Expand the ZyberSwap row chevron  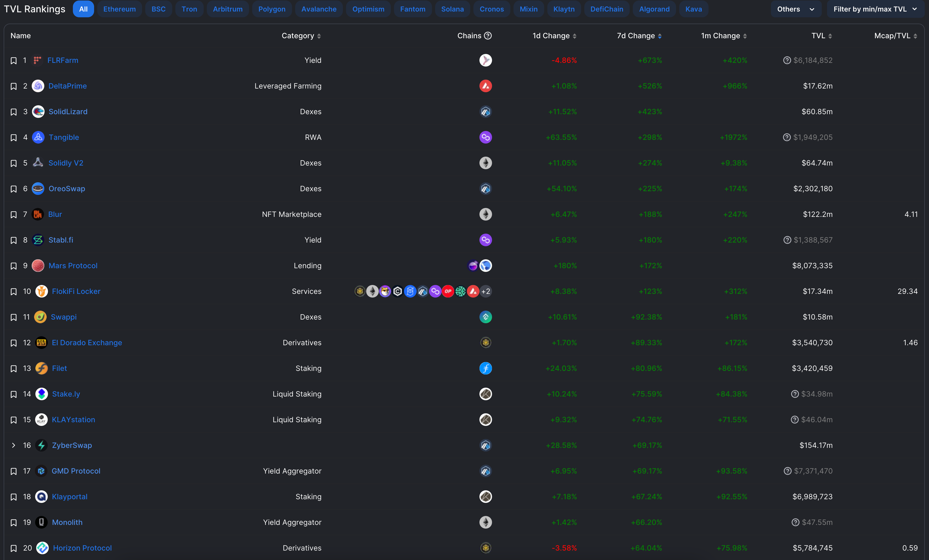pyautogui.click(x=14, y=446)
